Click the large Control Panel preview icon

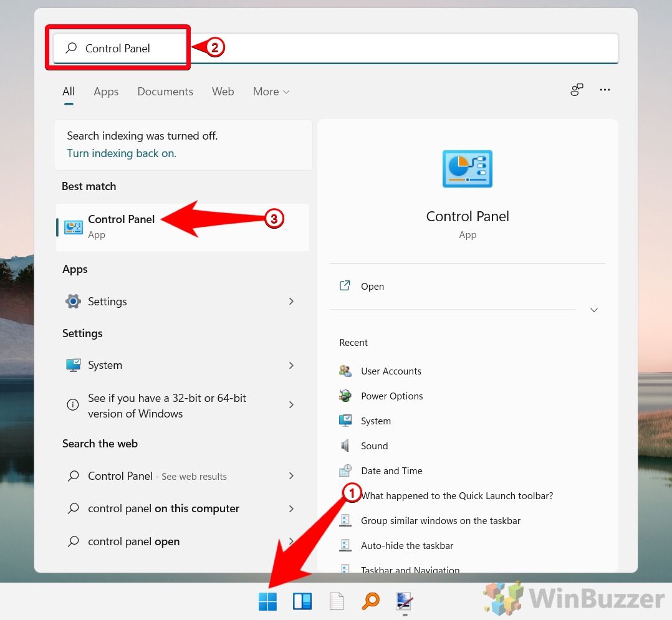[x=467, y=168]
